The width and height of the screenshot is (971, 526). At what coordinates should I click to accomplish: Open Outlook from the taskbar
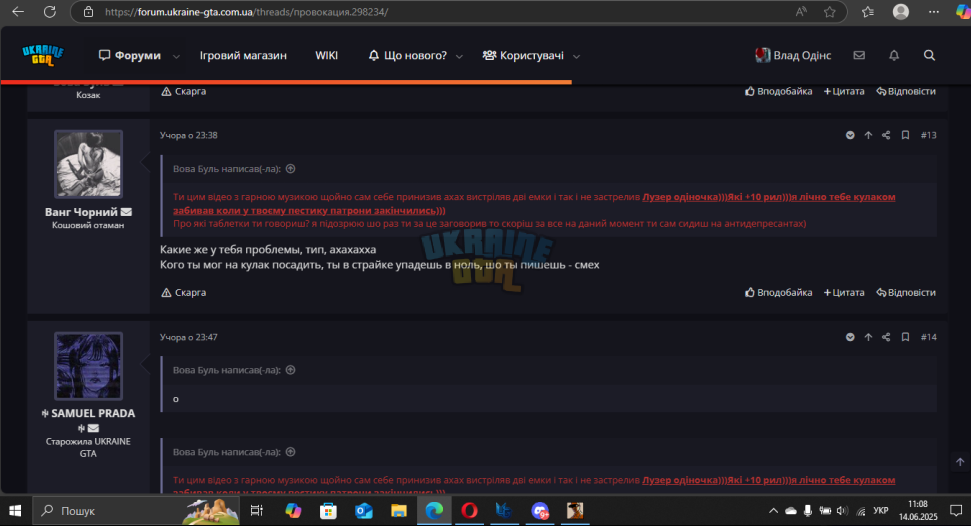point(364,511)
